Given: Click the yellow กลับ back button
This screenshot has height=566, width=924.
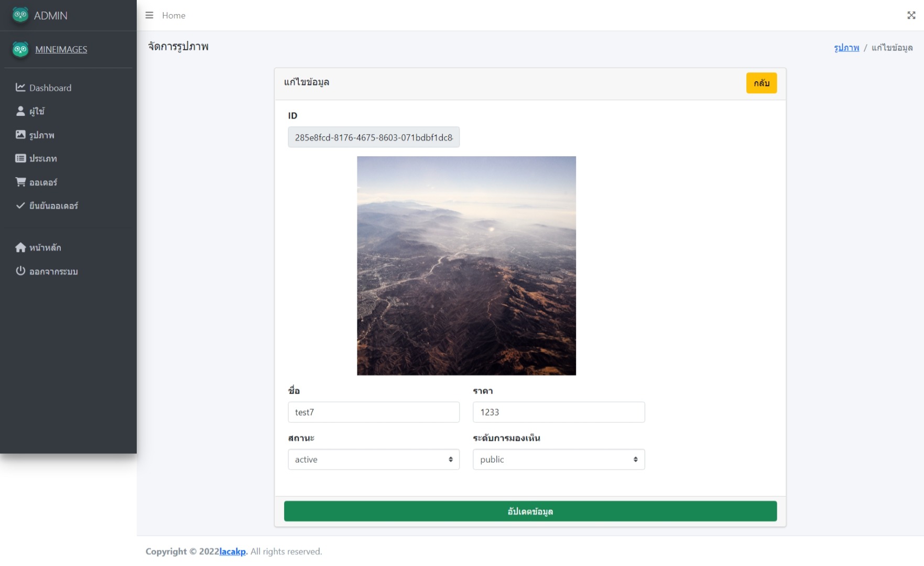Looking at the screenshot, I should point(761,83).
